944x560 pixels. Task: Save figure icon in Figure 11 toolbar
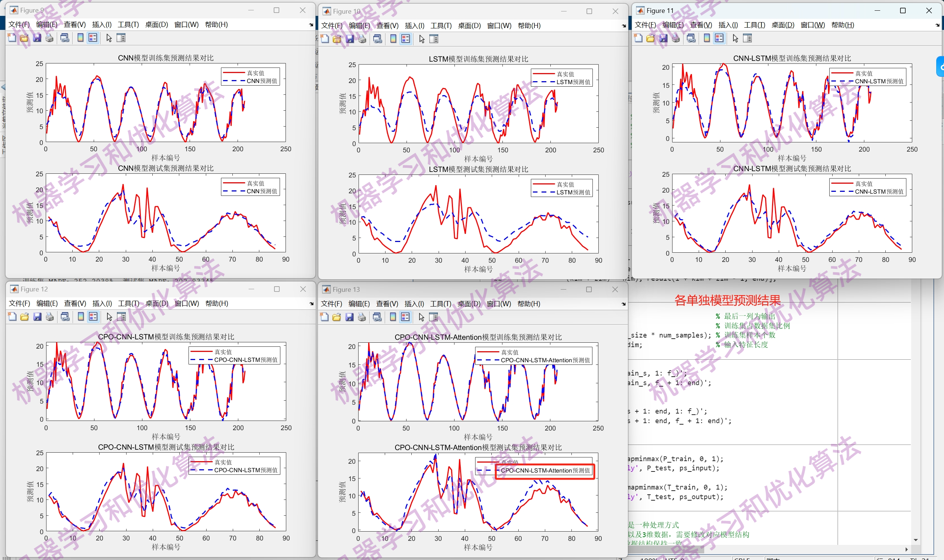pyautogui.click(x=663, y=38)
